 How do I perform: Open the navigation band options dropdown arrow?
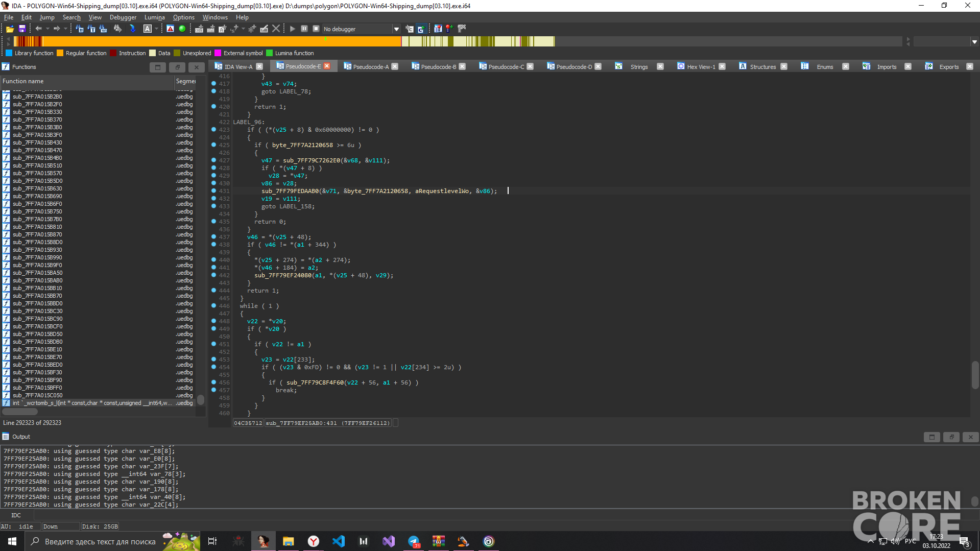click(974, 42)
